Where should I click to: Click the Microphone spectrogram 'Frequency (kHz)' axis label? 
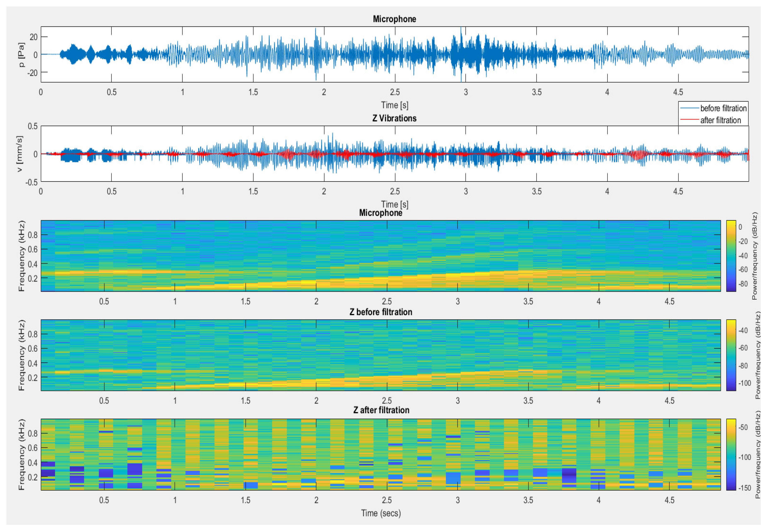coord(21,256)
